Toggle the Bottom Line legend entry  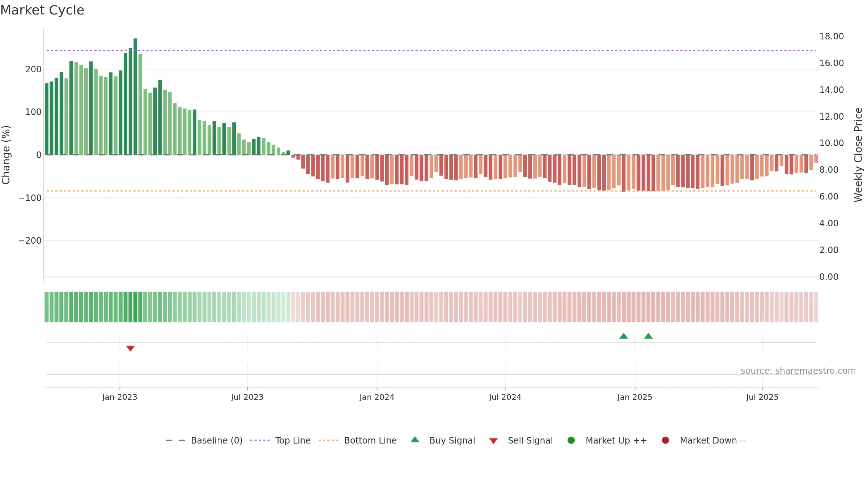[358, 440]
